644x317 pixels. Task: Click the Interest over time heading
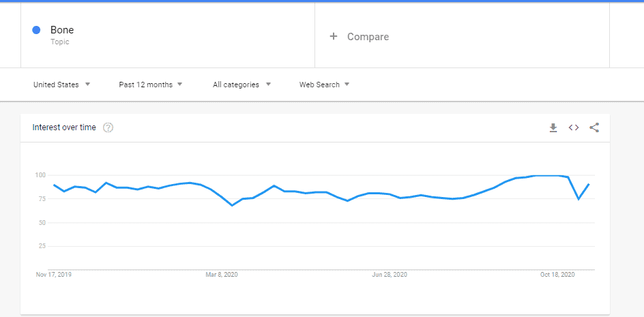(64, 127)
